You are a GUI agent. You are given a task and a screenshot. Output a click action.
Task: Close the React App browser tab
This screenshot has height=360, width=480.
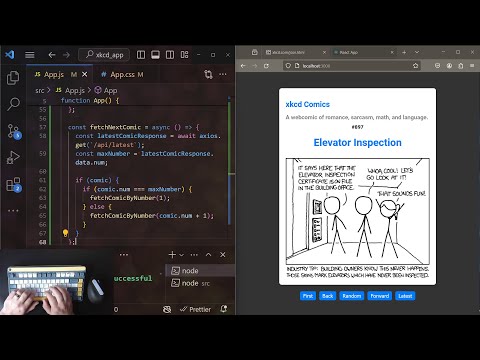point(392,52)
